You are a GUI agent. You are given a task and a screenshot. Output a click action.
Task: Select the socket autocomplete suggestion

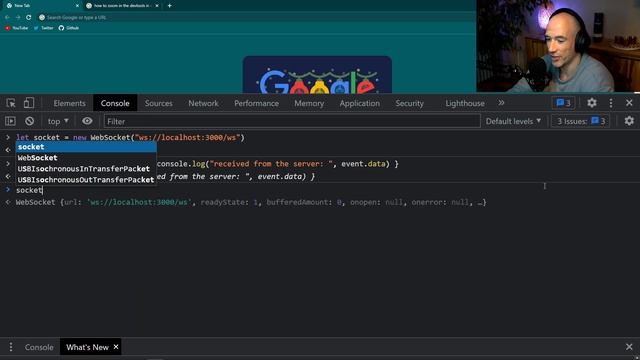pyautogui.click(x=86, y=147)
